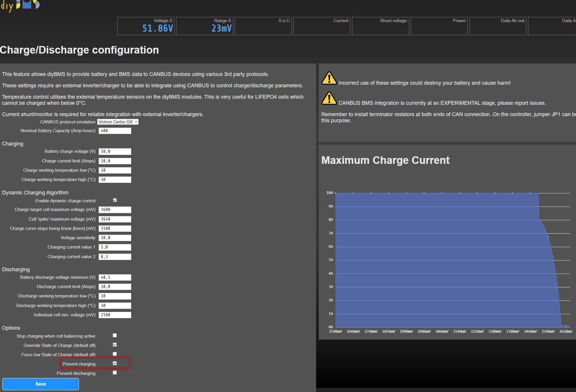Click the Voltage sensitivity input box
576x392 pixels.
[x=115, y=238]
